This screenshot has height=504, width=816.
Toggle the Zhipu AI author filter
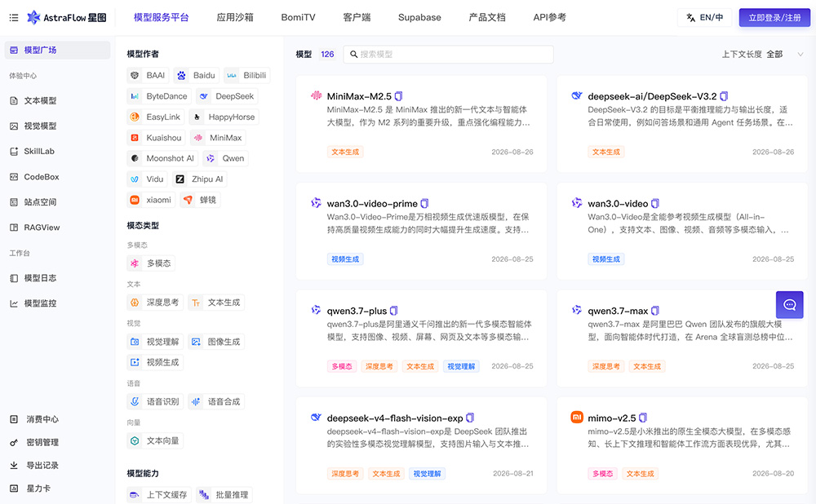tap(199, 179)
